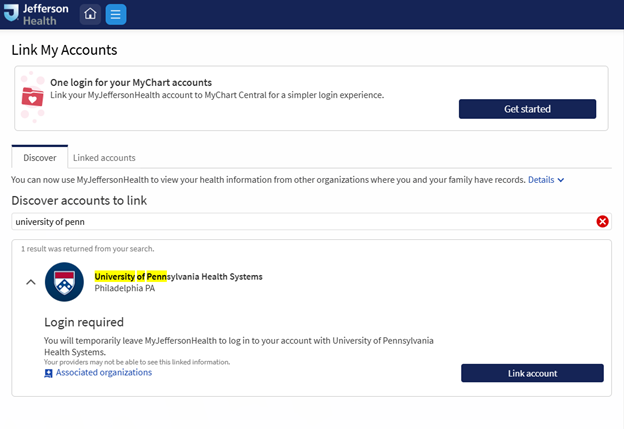
Task: Clear the search with red X
Action: (x=602, y=221)
